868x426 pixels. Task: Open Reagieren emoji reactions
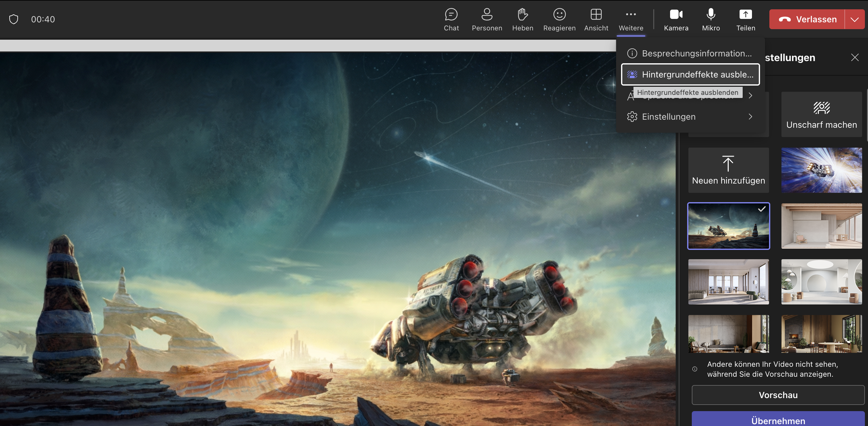coord(559,19)
